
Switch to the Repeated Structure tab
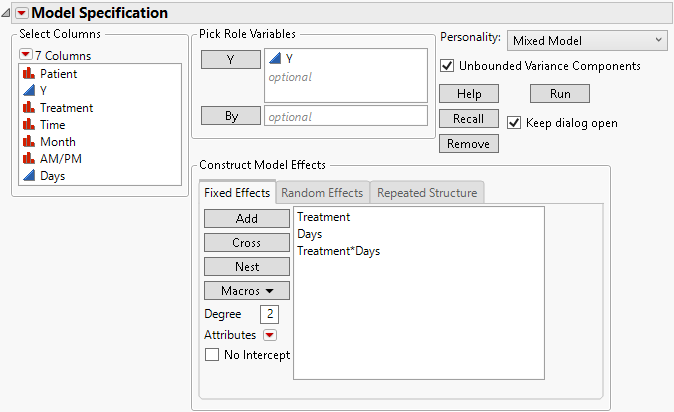click(x=427, y=193)
